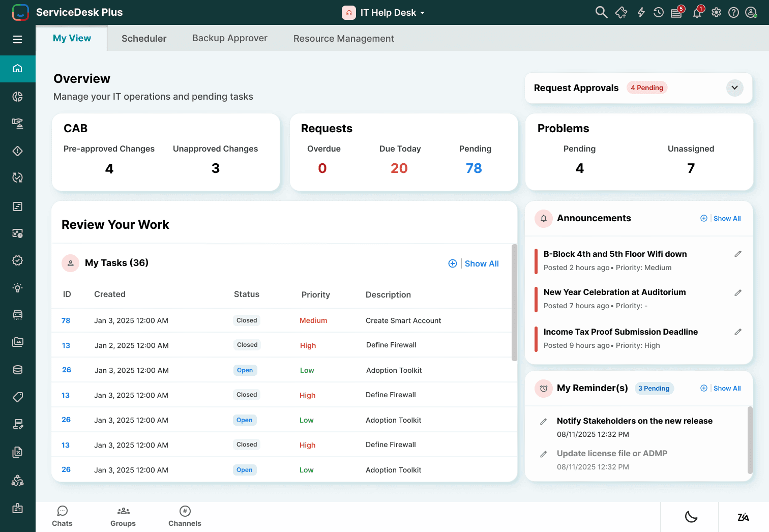Open the help question mark icon
The width and height of the screenshot is (769, 532).
[x=733, y=12]
